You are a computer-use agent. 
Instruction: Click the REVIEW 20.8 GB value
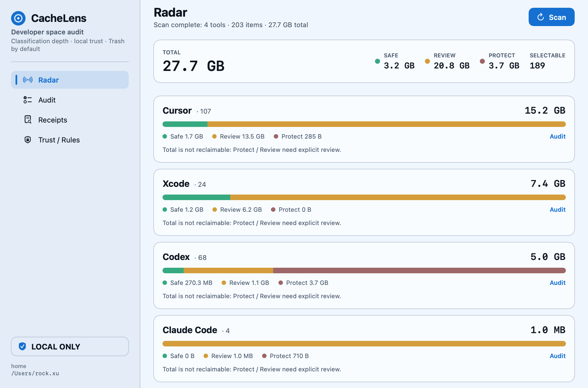pos(452,66)
